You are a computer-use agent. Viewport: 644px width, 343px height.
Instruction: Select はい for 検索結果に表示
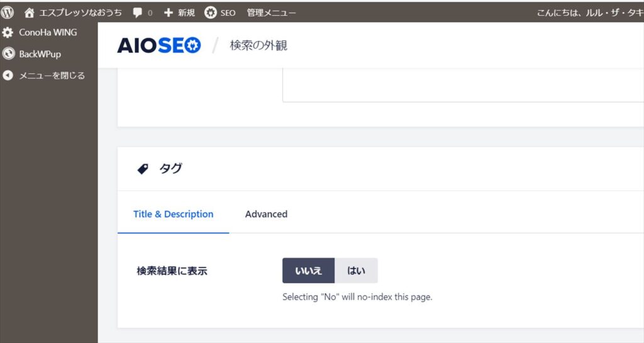click(x=356, y=270)
